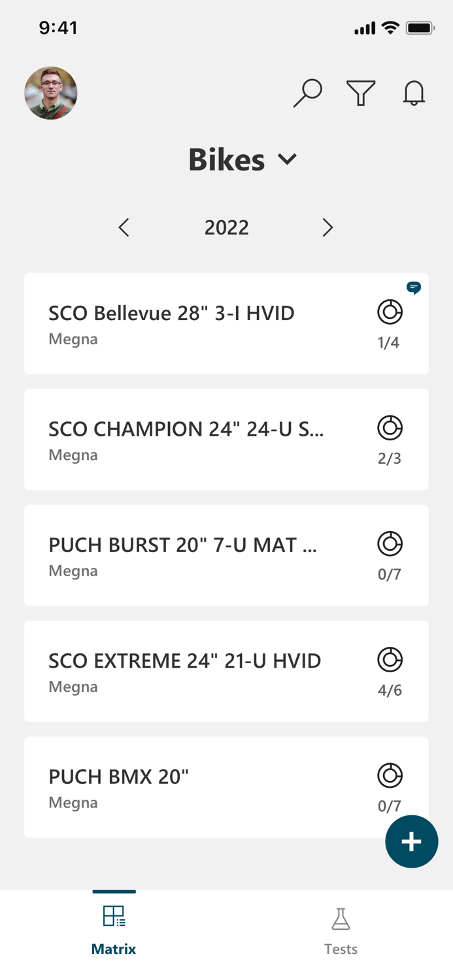
Task: Click the progress ring on PUCH BURST card
Action: [x=390, y=544]
